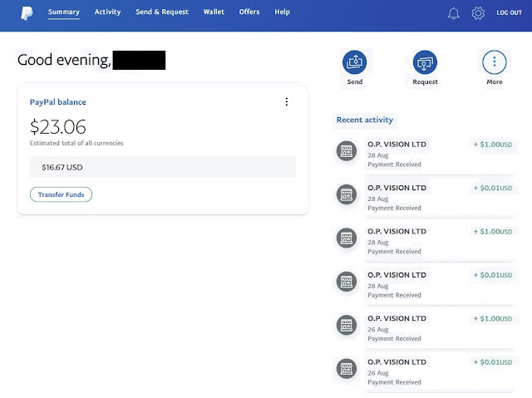
Task: Click the Request money circular icon
Action: pyautogui.click(x=425, y=62)
